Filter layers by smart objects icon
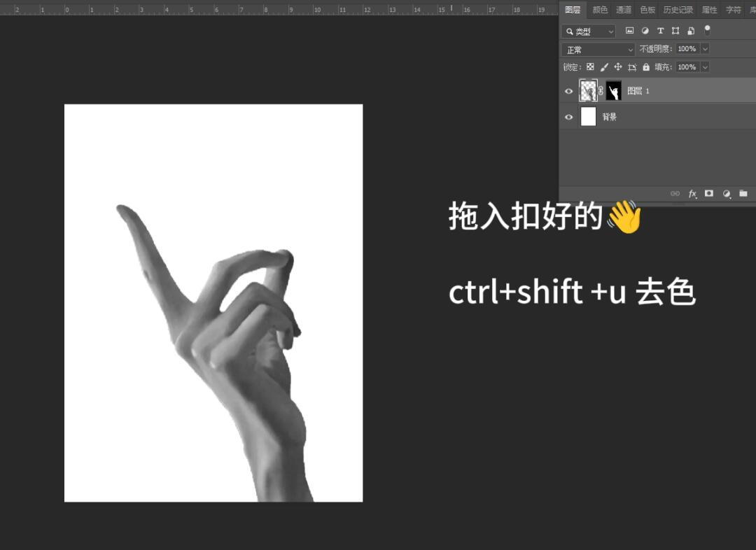The height and width of the screenshot is (550, 756). tap(691, 31)
